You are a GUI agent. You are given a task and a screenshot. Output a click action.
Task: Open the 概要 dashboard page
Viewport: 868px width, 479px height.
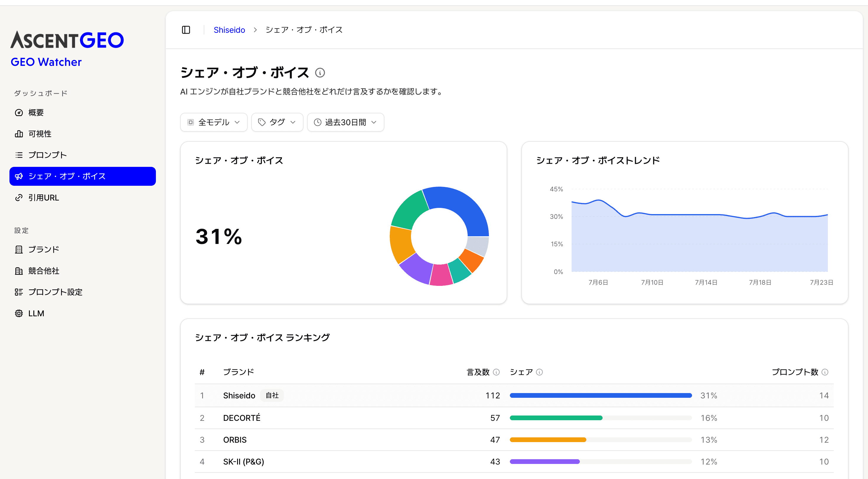pyautogui.click(x=83, y=113)
